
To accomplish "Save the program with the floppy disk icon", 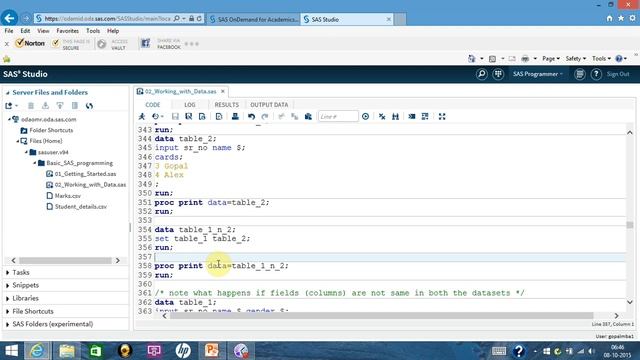I will [x=175, y=117].
